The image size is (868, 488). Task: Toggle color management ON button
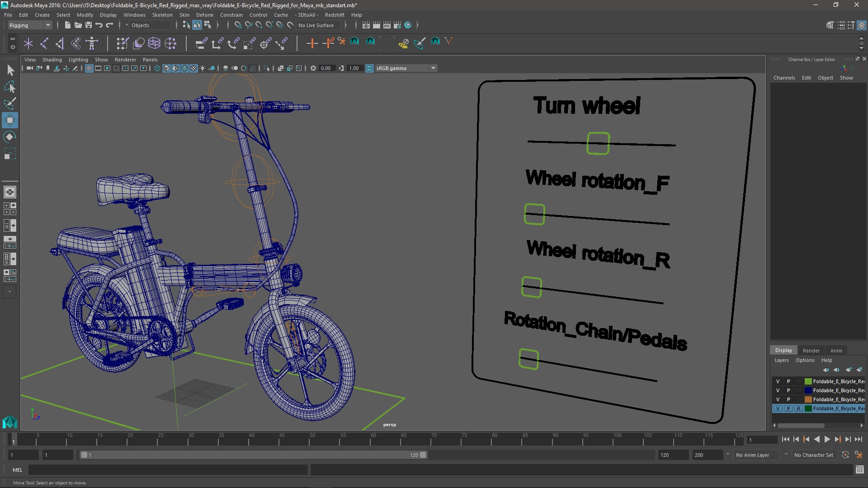click(369, 68)
